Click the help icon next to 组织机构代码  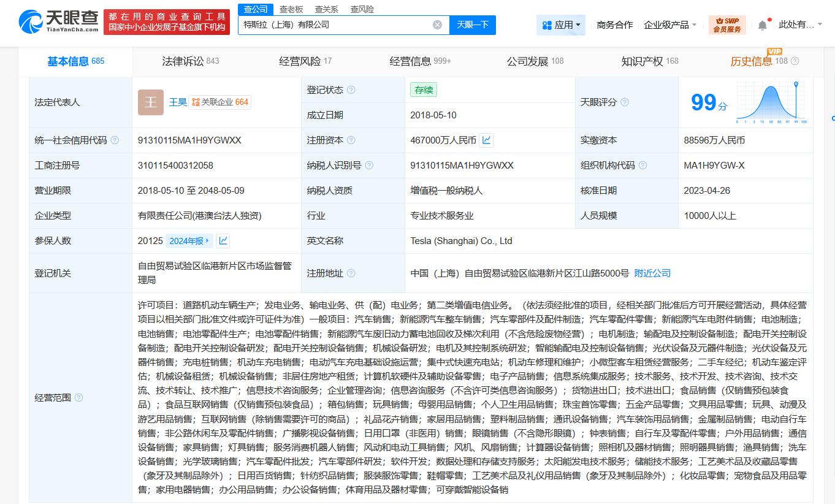[642, 165]
